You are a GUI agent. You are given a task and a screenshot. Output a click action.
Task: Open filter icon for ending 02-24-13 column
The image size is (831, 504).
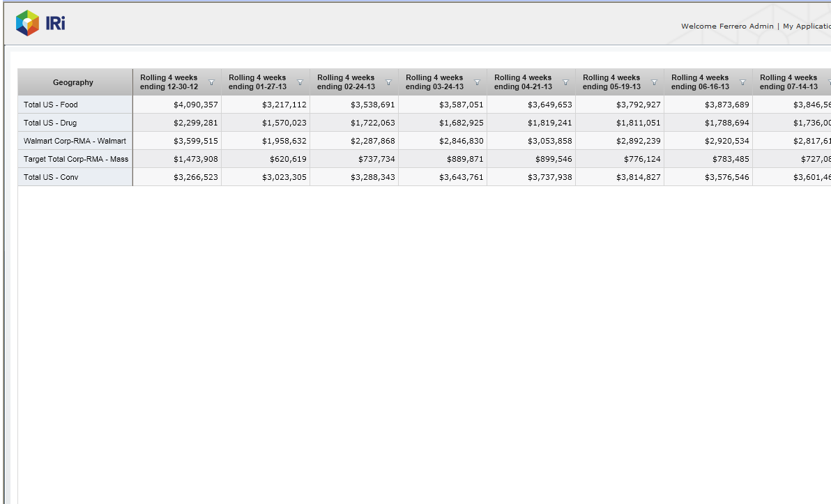coord(388,82)
